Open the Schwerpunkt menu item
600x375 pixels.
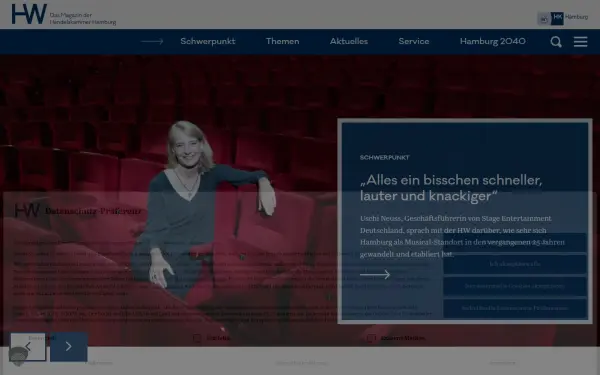click(208, 41)
